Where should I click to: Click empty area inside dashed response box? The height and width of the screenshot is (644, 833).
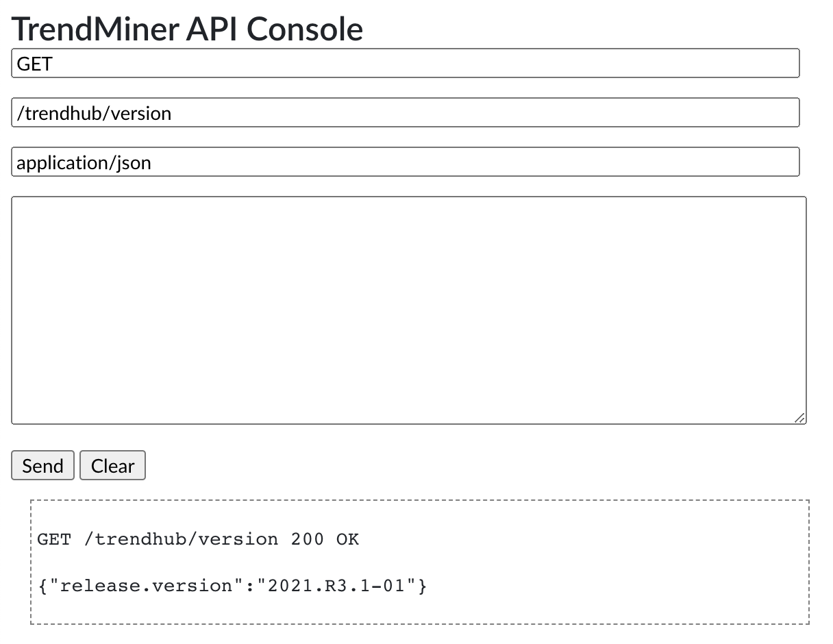pos(617,562)
